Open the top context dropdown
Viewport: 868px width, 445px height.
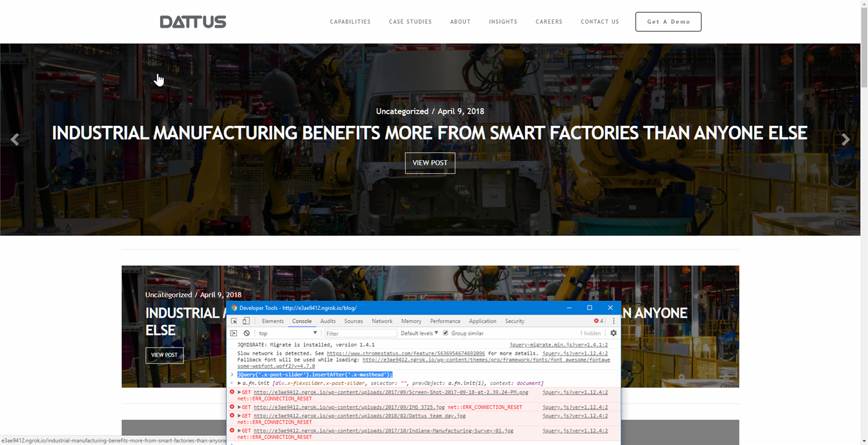click(x=287, y=333)
